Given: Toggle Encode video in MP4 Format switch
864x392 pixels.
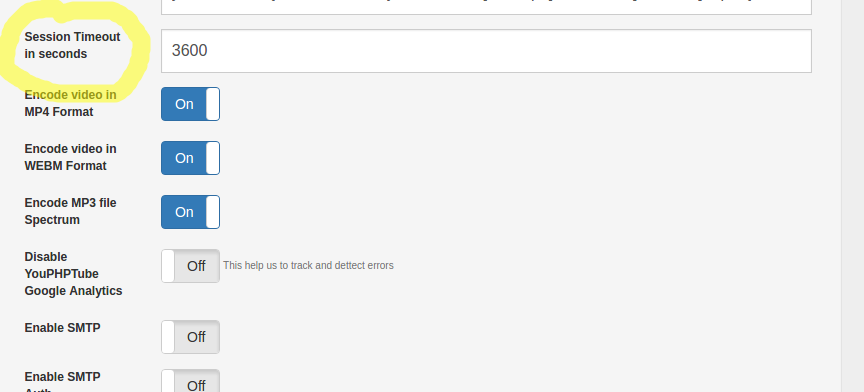Looking at the screenshot, I should [x=190, y=104].
